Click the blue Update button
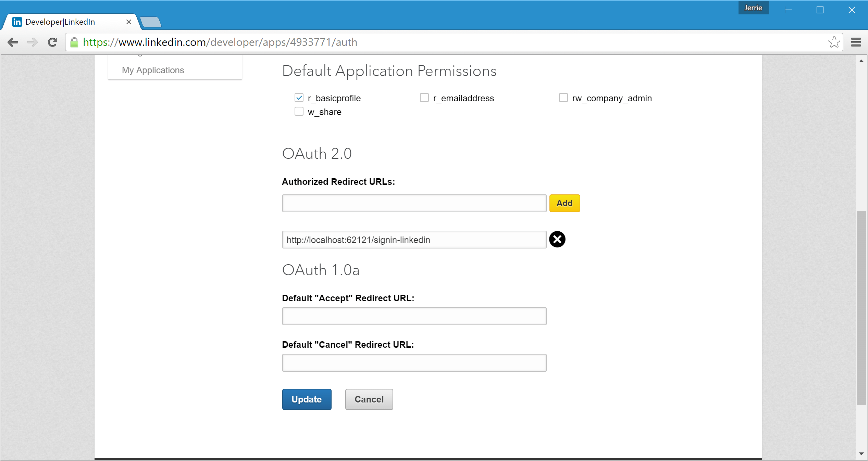868x461 pixels. 307,399
